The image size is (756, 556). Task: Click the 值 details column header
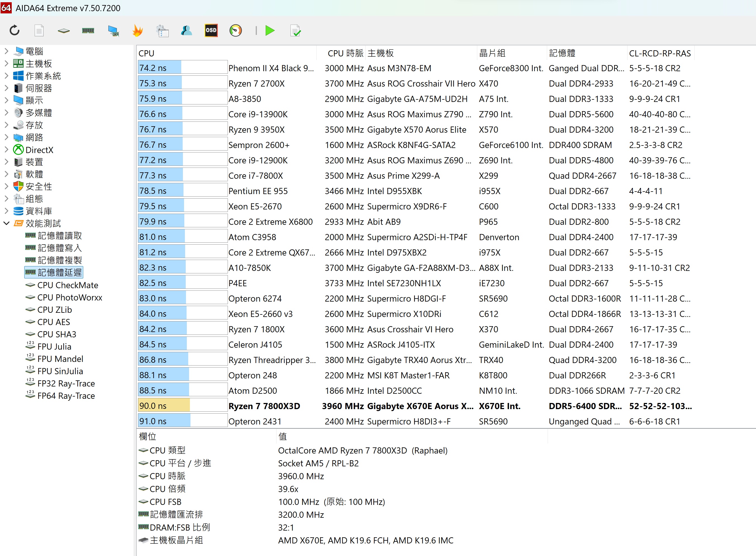pos(412,436)
